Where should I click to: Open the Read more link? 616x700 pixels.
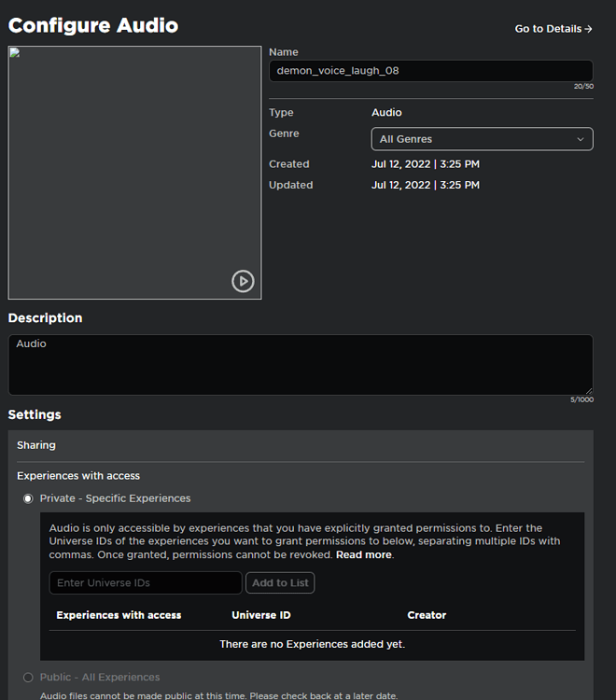point(364,554)
